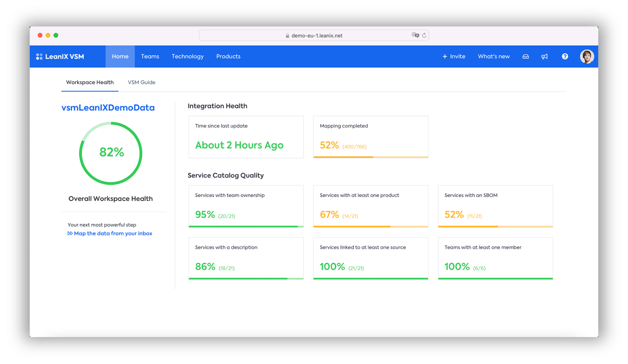This screenshot has height=364, width=628.
Task: Open Services with at least one product card
Action: click(x=371, y=207)
